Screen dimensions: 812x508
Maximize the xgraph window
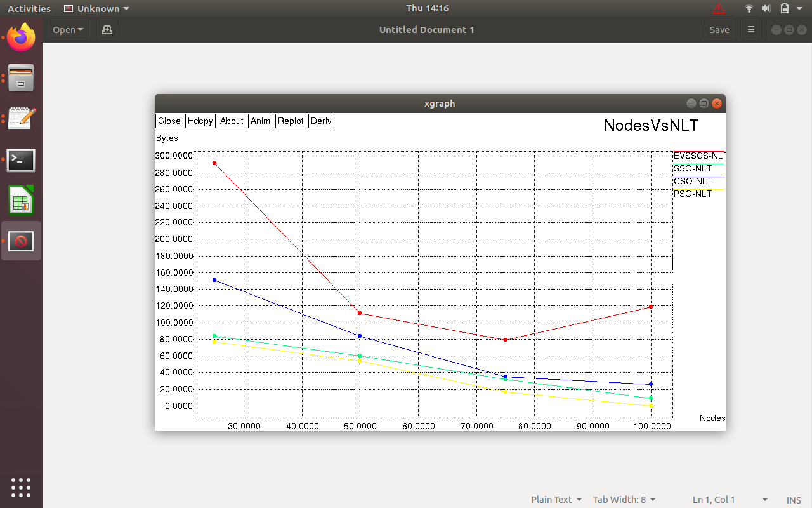704,104
